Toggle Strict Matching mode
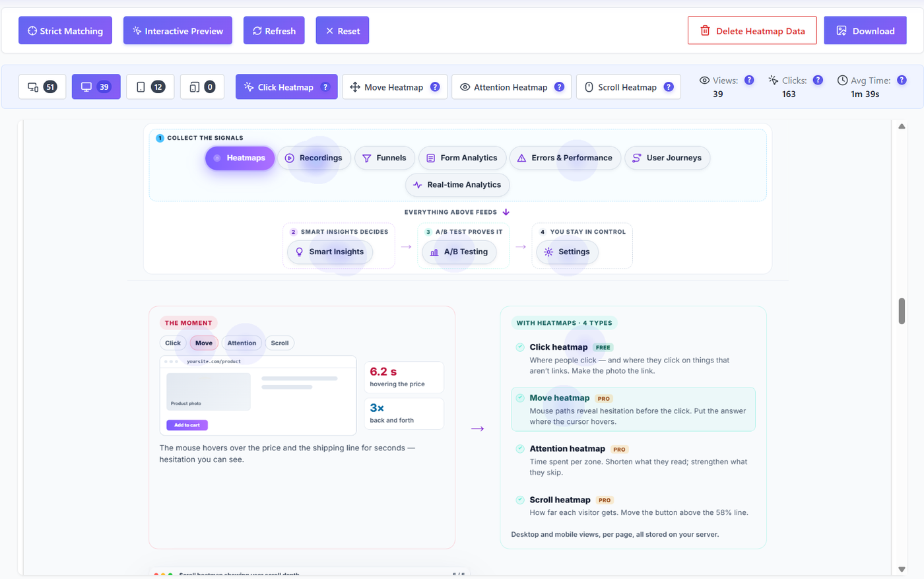 coord(65,31)
